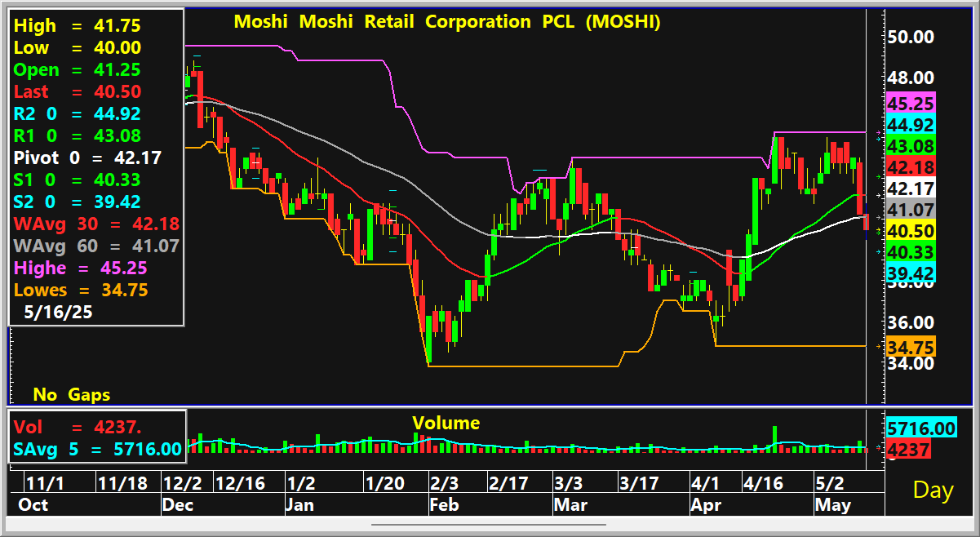The image size is (980, 537).
Task: Click the Vol = 4237 readout
Action: [x=78, y=427]
